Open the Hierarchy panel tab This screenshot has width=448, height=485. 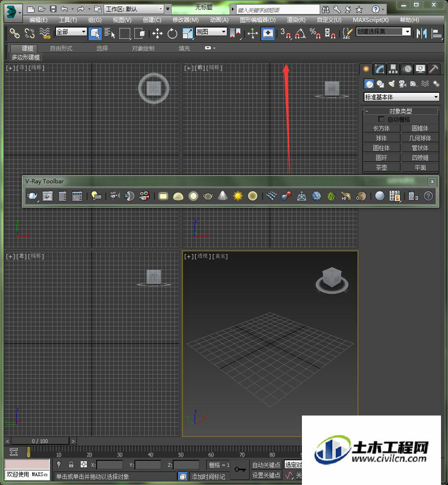(393, 69)
